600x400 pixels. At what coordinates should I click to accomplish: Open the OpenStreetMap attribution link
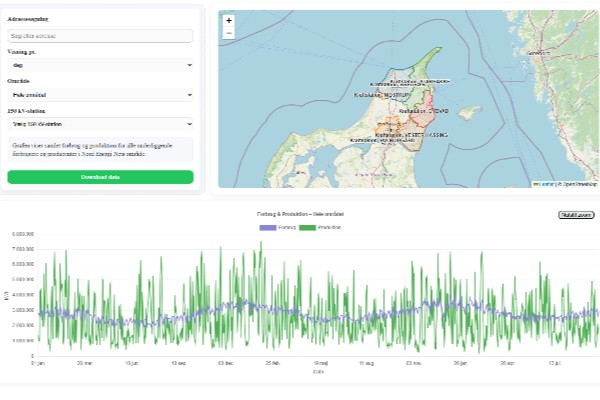coord(578,184)
